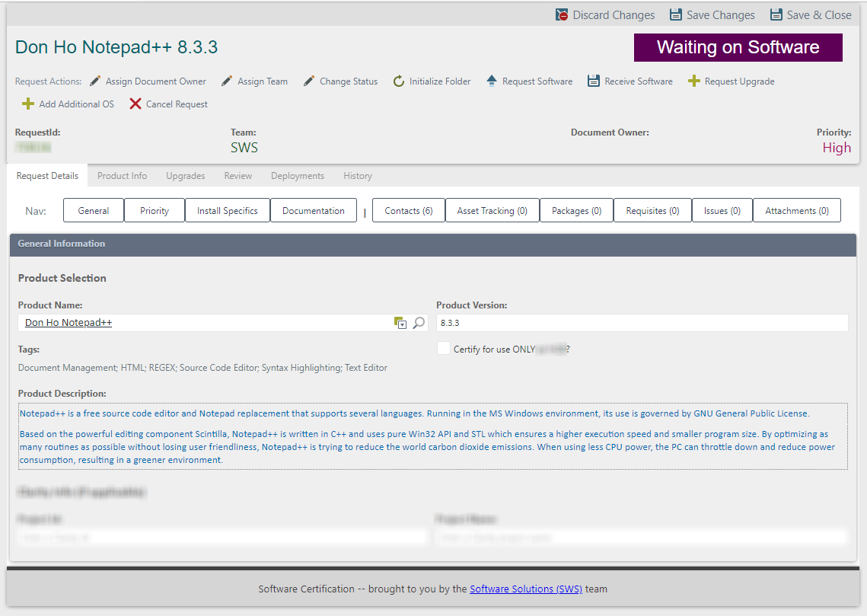Click the Assign Team pencil icon
Screen dimensions: 867x616
point(227,81)
